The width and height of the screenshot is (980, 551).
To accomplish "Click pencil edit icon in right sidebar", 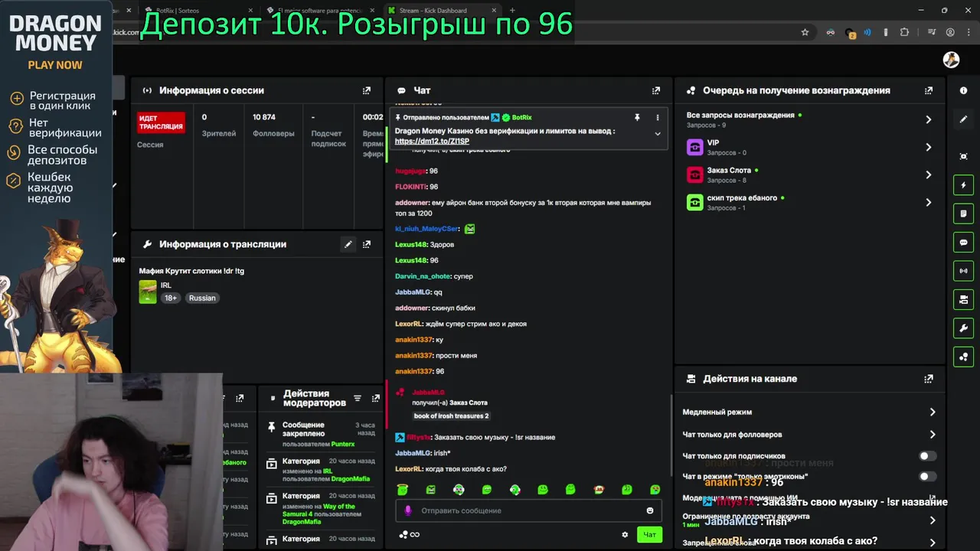I will click(x=963, y=119).
